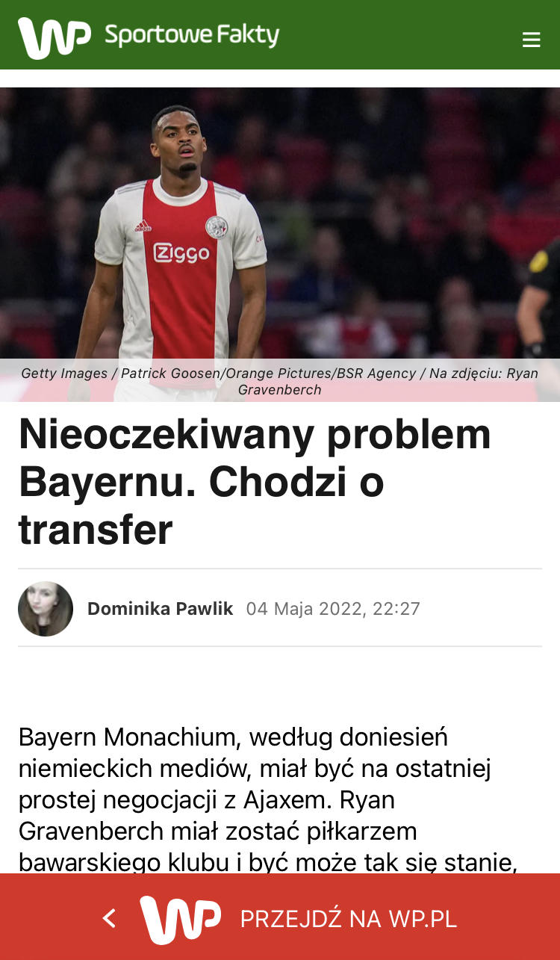Click the Adidas logo on the jersey

coord(143,226)
